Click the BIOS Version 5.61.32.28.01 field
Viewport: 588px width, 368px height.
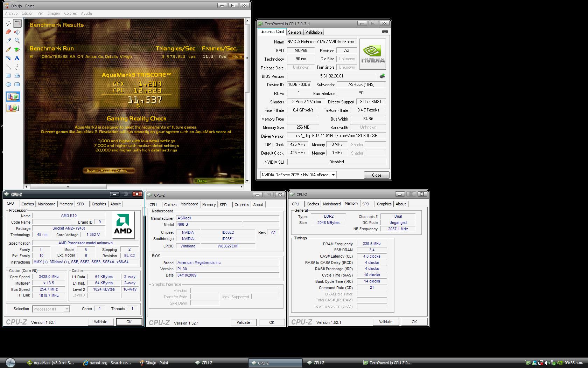[x=331, y=76]
